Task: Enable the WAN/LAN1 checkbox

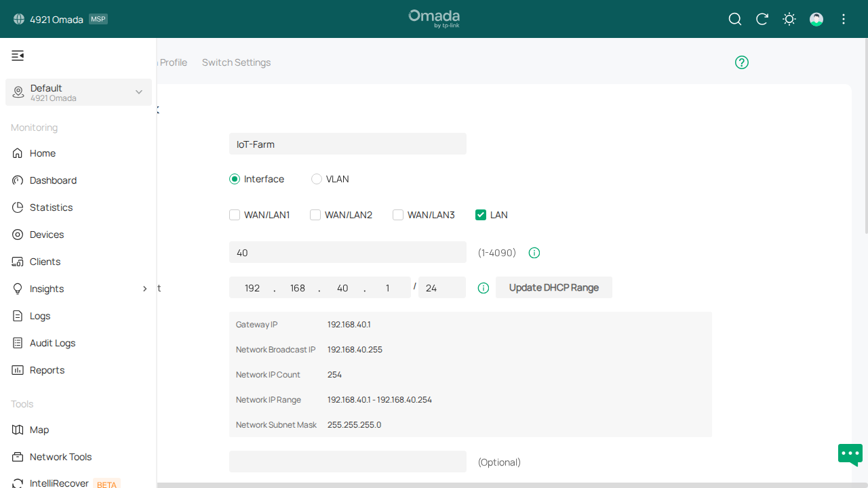Action: 235,215
